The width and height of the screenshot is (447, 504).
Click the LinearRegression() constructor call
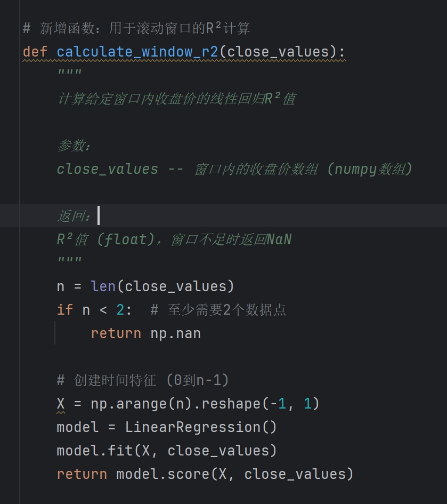[x=201, y=427]
